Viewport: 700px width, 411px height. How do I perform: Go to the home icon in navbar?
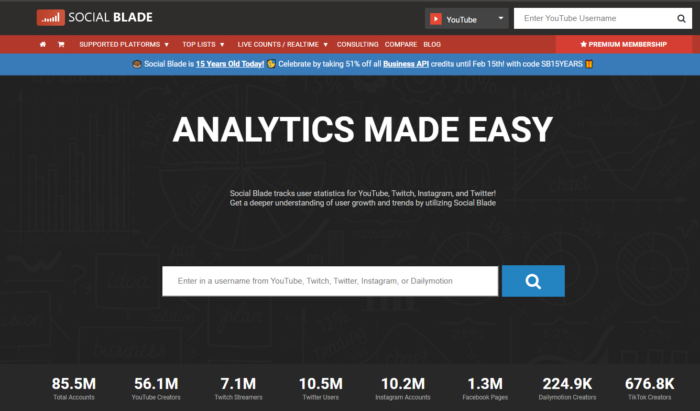click(43, 45)
